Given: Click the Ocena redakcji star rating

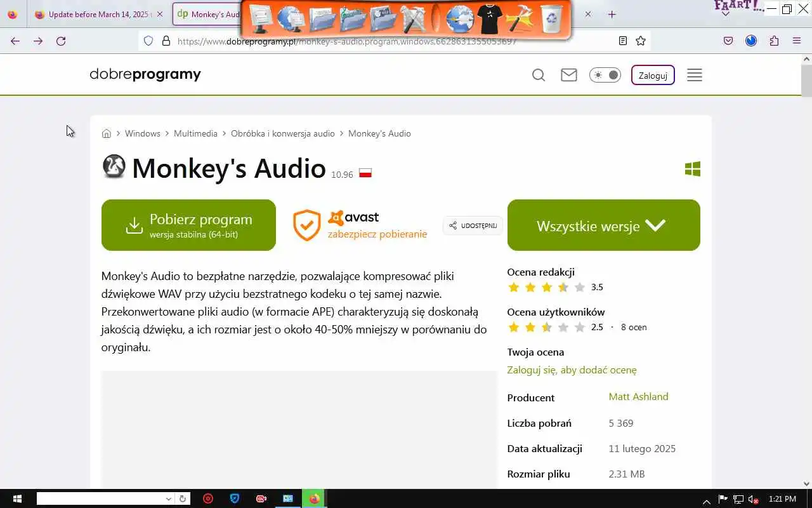Looking at the screenshot, I should [x=546, y=287].
